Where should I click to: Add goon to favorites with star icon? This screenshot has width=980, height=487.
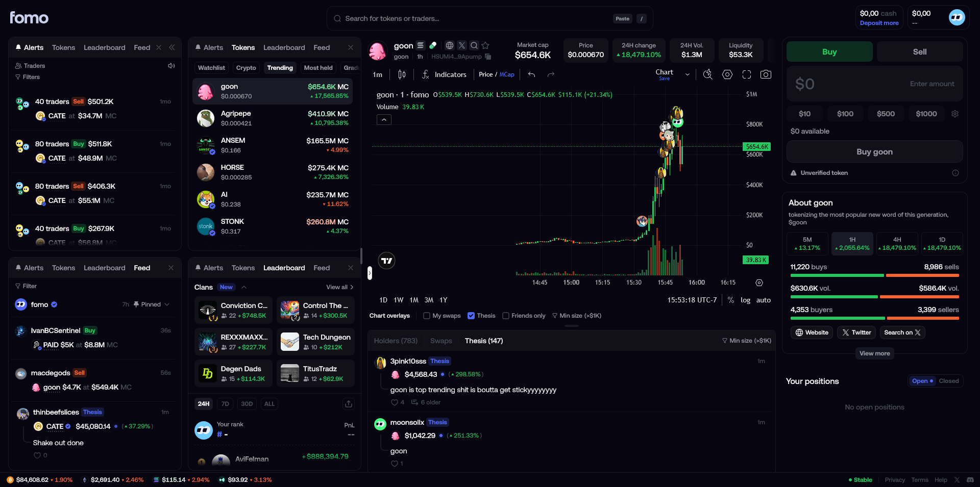485,45
